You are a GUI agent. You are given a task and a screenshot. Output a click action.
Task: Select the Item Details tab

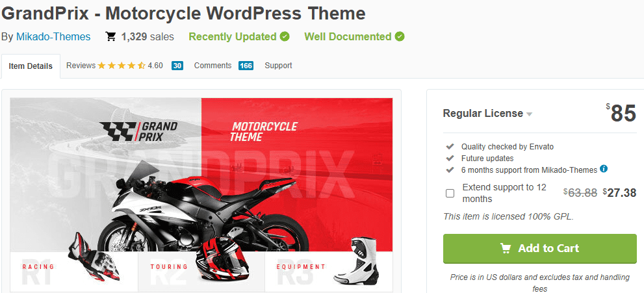tap(31, 66)
